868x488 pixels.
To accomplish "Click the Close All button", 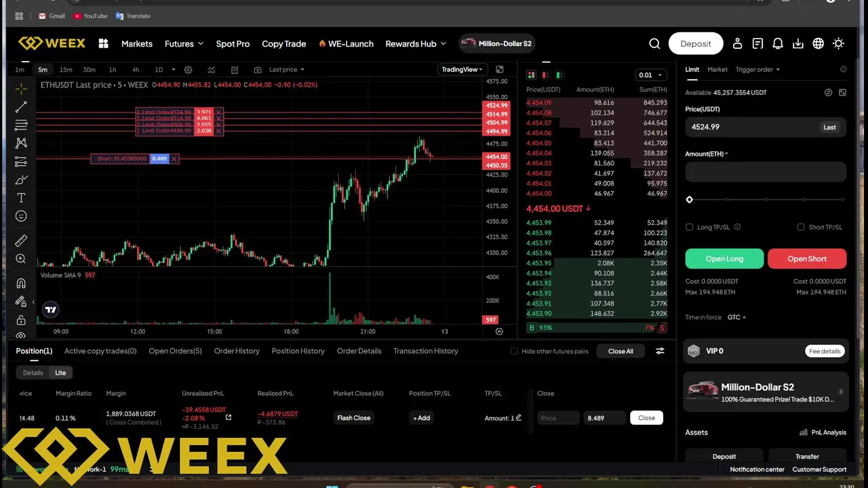I will pos(620,351).
